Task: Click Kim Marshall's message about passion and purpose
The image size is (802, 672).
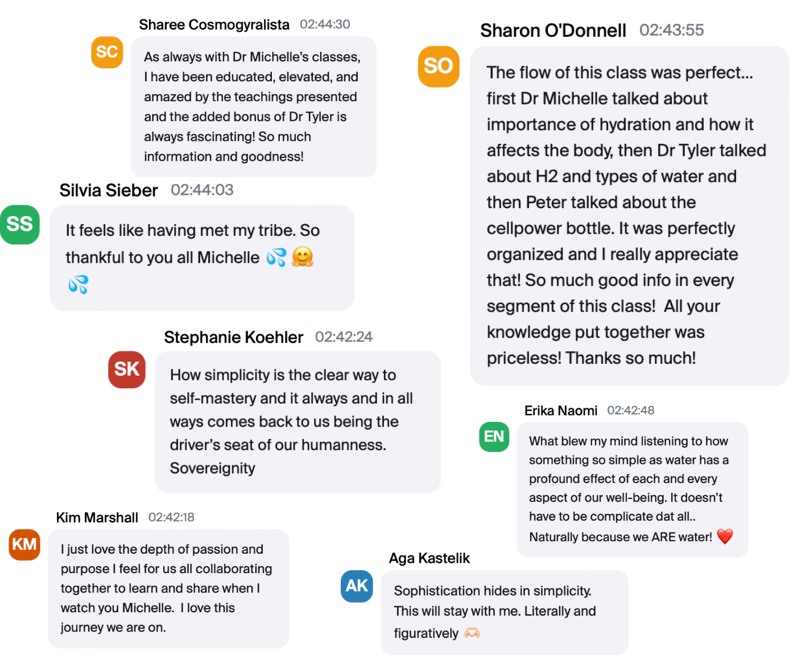Action: click(168, 588)
